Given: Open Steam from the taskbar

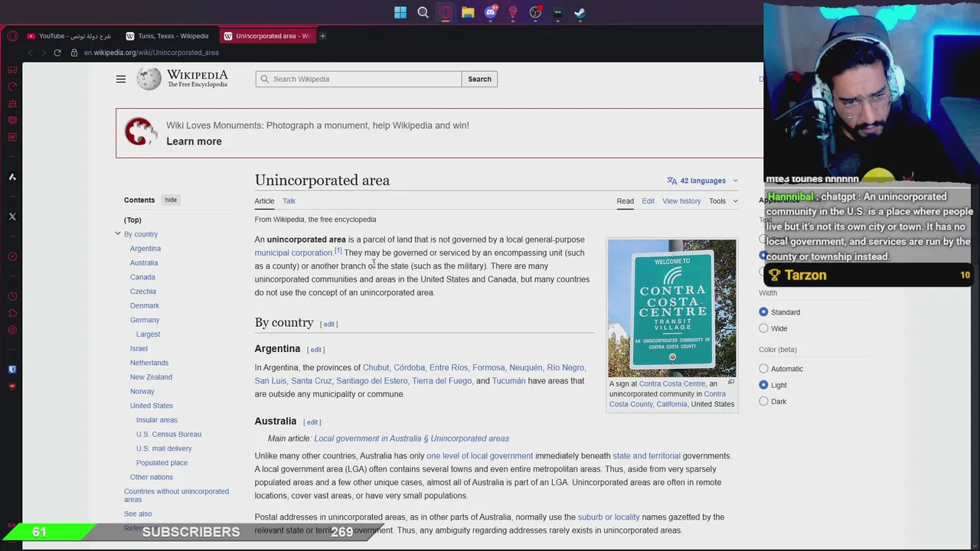Looking at the screenshot, I should pyautogui.click(x=580, y=12).
